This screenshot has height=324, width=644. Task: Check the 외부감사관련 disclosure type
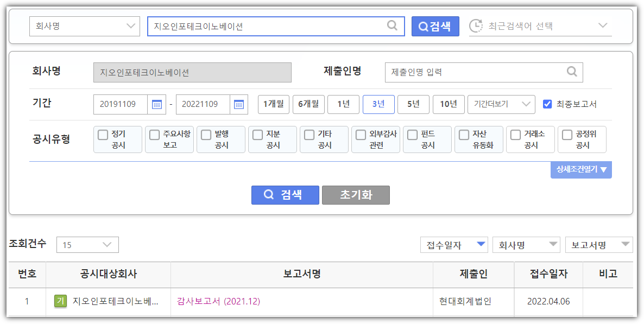point(361,134)
